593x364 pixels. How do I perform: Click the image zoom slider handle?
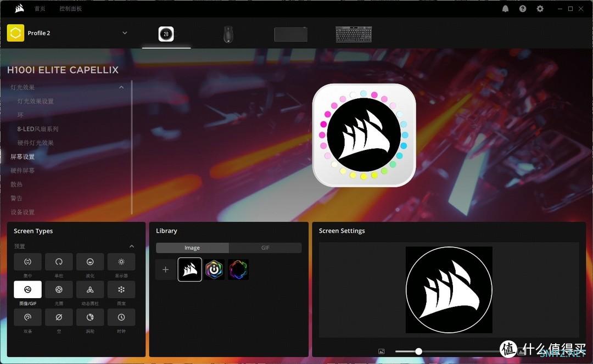coord(418,351)
